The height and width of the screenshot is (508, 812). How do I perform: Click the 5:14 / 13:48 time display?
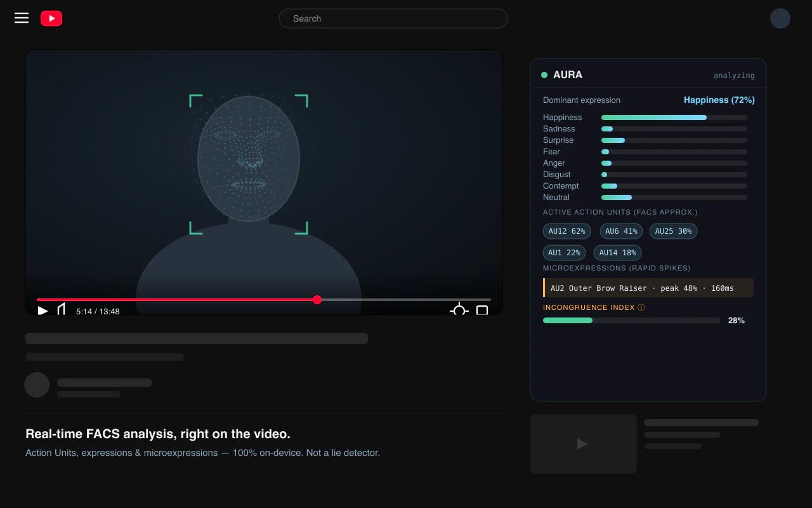click(98, 311)
